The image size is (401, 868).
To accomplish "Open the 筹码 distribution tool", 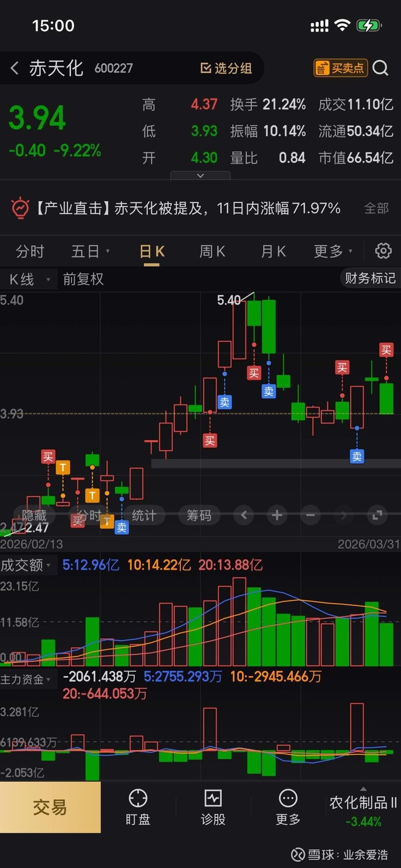I will coord(199,515).
